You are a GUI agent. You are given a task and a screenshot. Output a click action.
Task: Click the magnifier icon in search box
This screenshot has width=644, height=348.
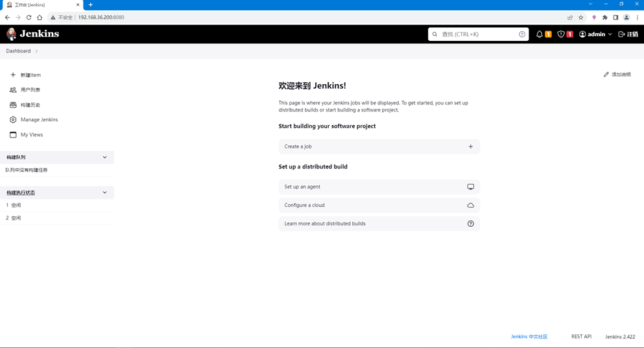435,34
